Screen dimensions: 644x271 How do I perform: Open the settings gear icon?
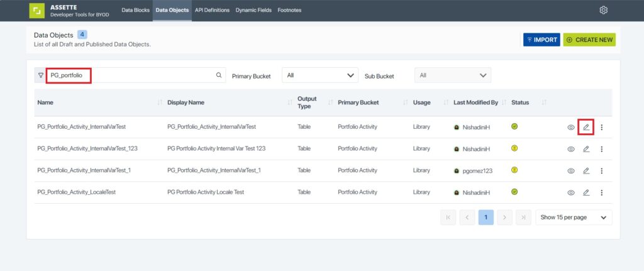coord(603,10)
